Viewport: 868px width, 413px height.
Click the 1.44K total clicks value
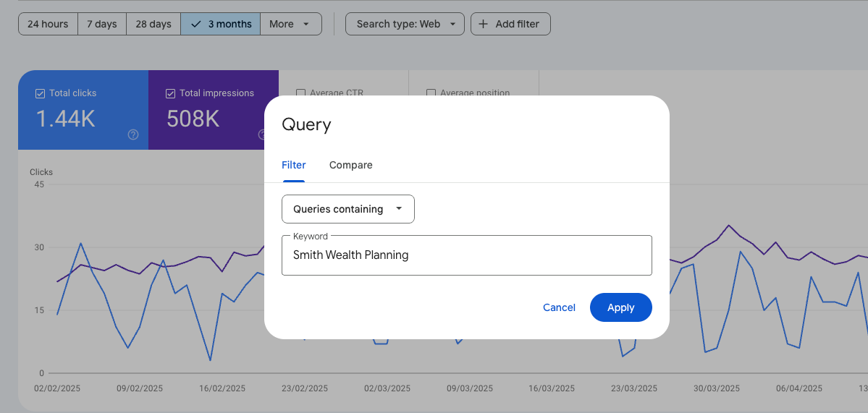pyautogui.click(x=66, y=119)
